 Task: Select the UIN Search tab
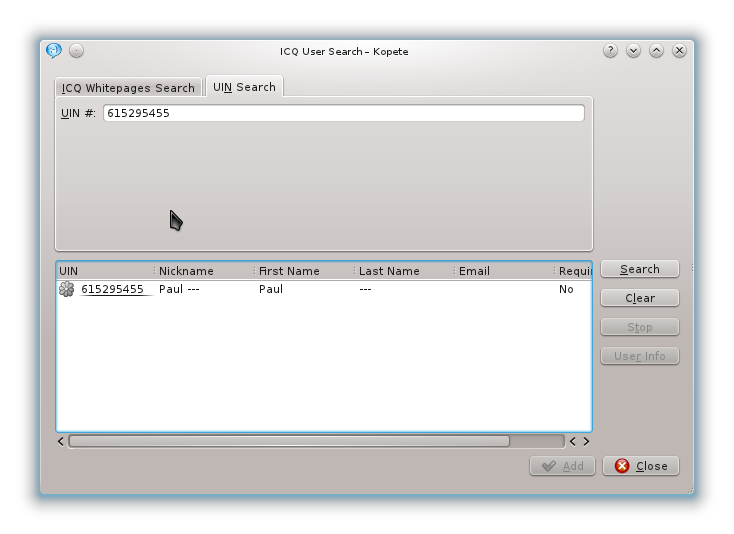[x=244, y=88]
